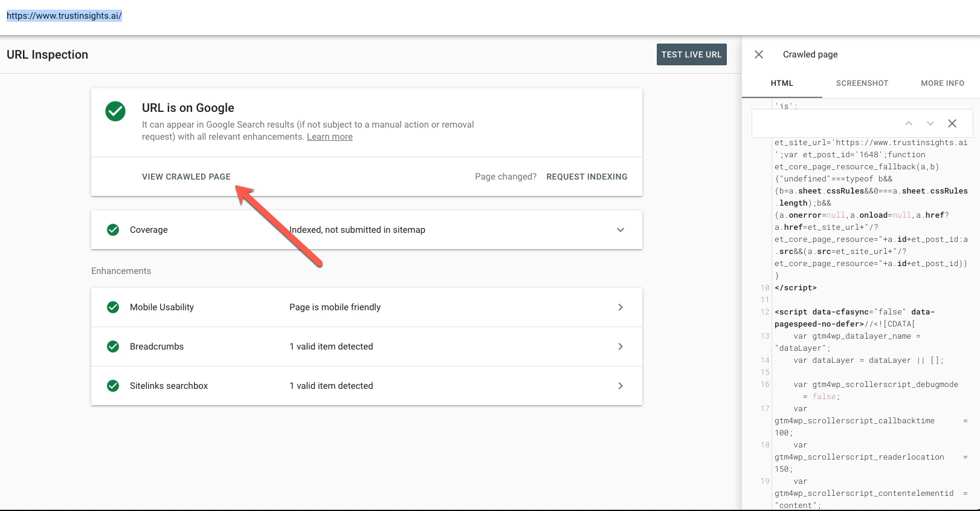Viewport: 980px width, 511px height.
Task: Click REQUEST INDEXING
Action: [587, 177]
